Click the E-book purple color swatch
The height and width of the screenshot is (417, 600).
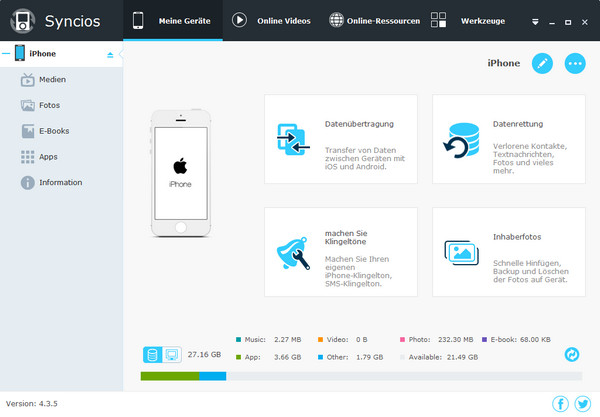coord(484,339)
